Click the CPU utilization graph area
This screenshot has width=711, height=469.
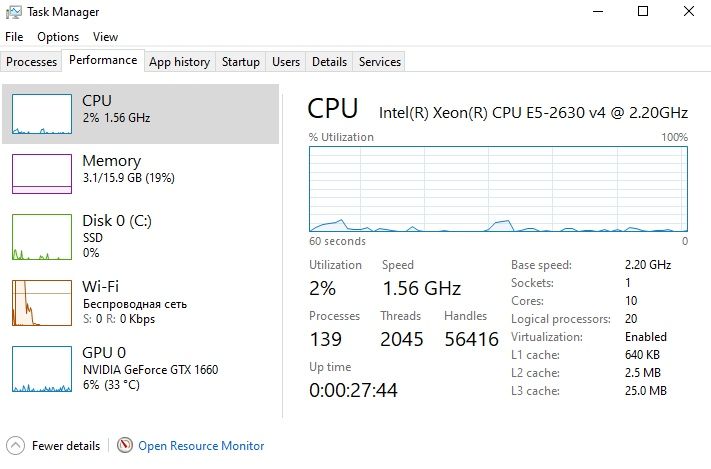(498, 188)
